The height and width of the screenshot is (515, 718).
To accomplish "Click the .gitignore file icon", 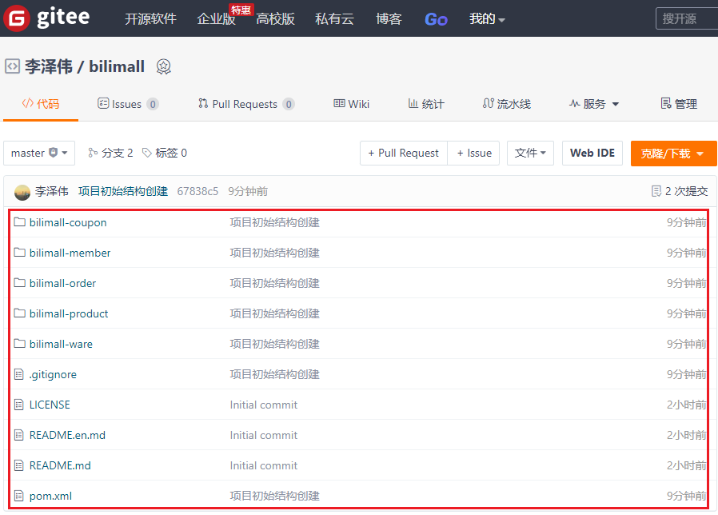I will (x=19, y=374).
